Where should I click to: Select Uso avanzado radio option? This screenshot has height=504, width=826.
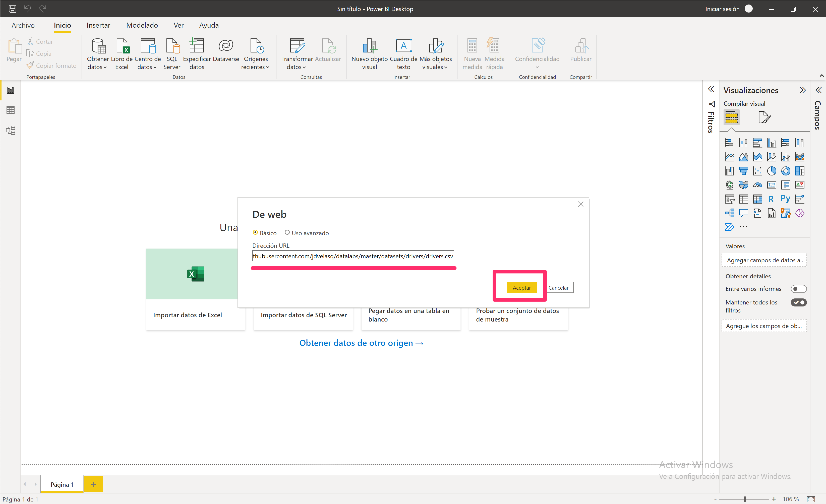(x=287, y=232)
